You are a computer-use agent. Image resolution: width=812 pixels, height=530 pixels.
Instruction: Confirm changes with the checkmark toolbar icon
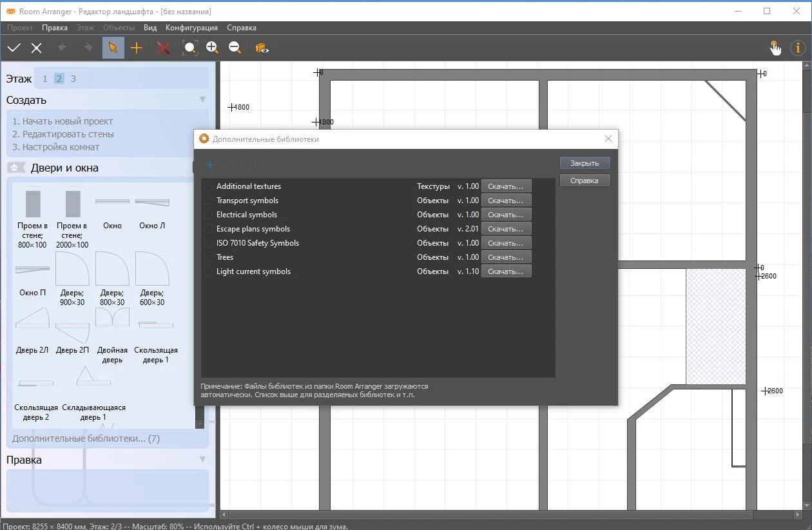14,48
